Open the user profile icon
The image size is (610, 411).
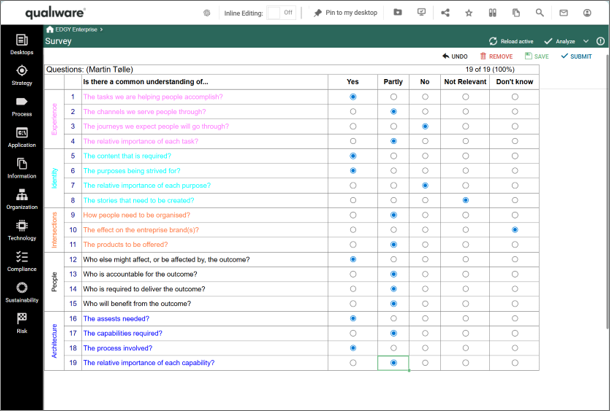pos(587,13)
